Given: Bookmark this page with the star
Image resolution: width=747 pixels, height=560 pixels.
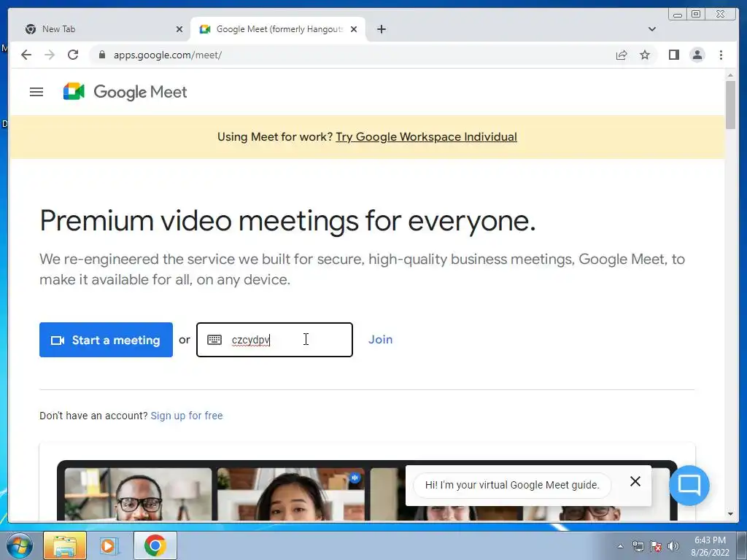Looking at the screenshot, I should [x=645, y=55].
